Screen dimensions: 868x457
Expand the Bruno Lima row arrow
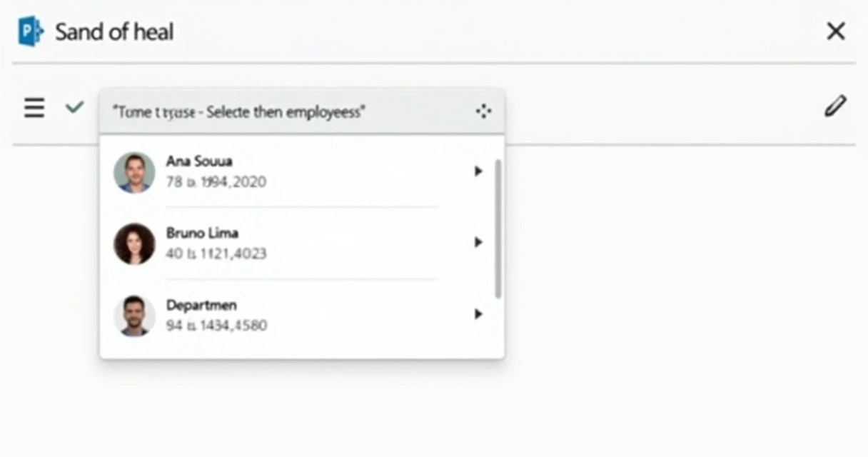point(478,243)
